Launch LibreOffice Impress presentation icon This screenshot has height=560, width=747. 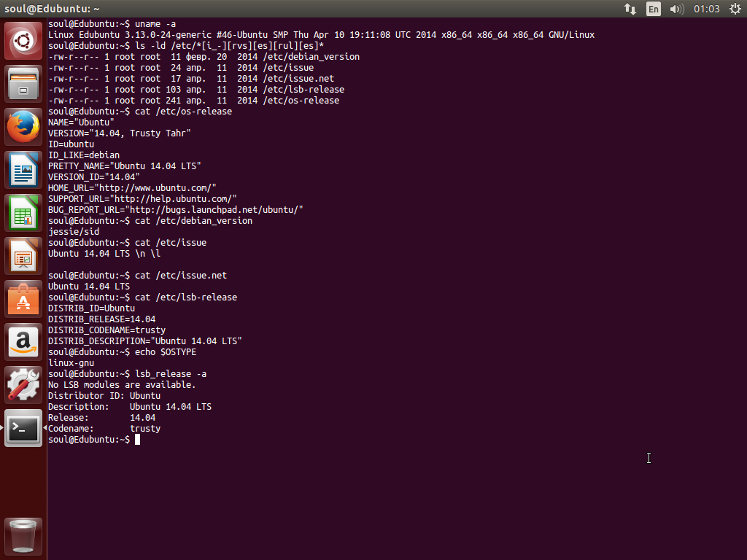tap(23, 256)
